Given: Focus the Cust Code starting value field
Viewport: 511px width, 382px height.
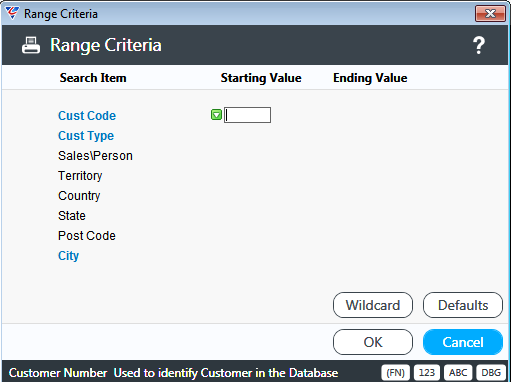Looking at the screenshot, I should [x=247, y=115].
